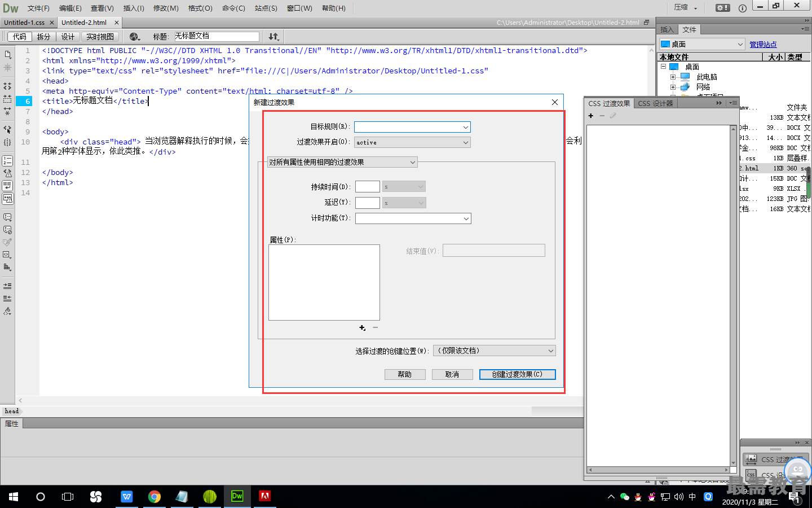
Task: Click Dreamweaver icon in Windows taskbar
Action: (237, 497)
